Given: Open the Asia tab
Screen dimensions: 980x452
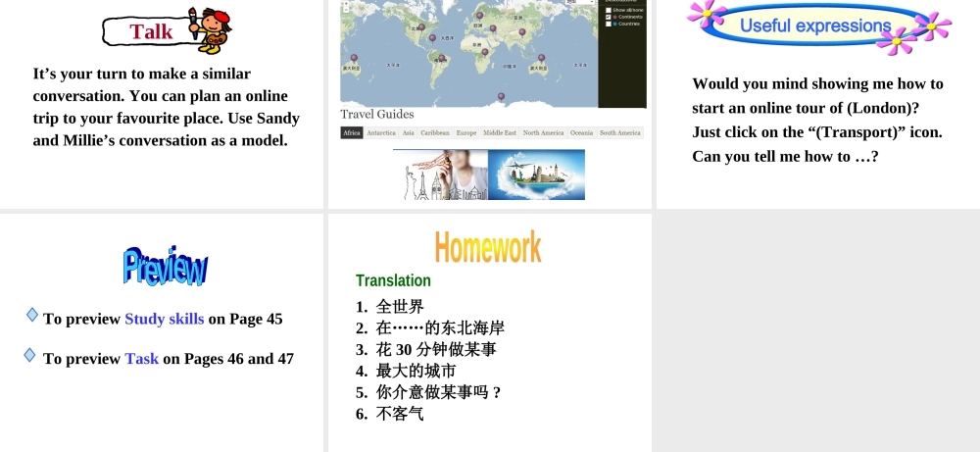Looking at the screenshot, I should coord(408,132).
